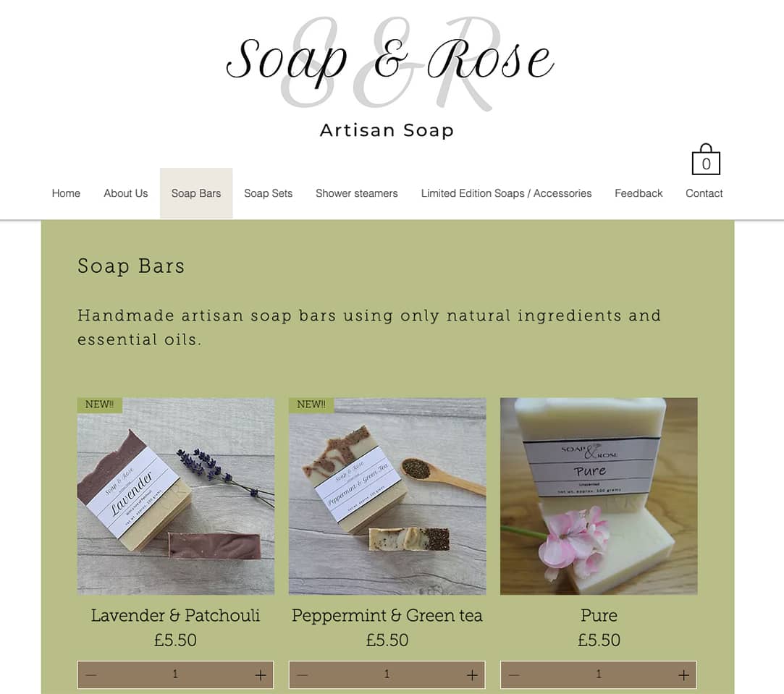This screenshot has height=694, width=784.
Task: Open the Lavender soap product image
Action: 175,496
